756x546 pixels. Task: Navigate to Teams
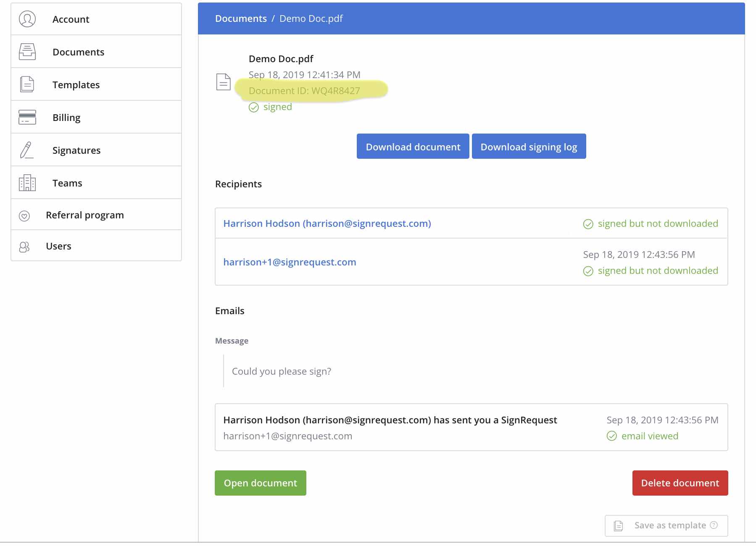[x=96, y=183]
